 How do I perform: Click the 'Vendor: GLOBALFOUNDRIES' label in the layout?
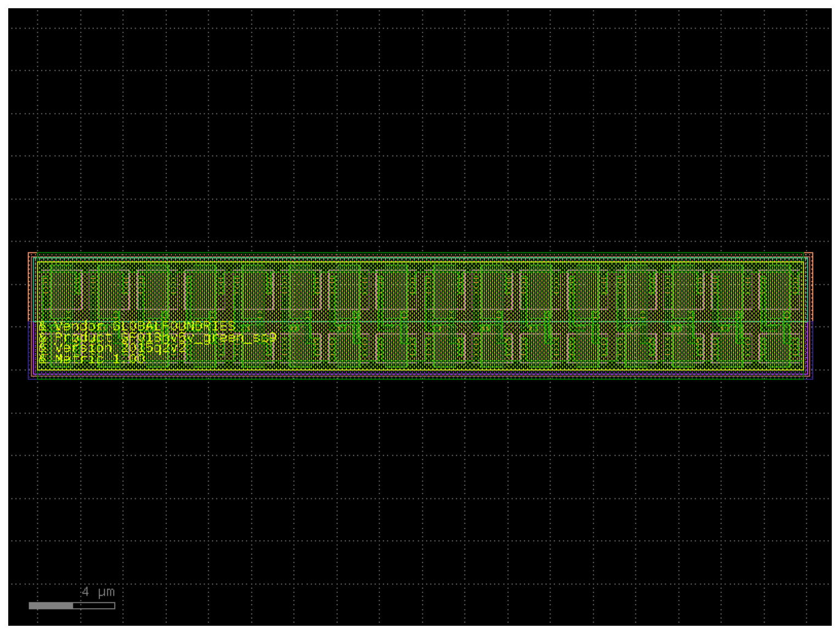point(137,327)
